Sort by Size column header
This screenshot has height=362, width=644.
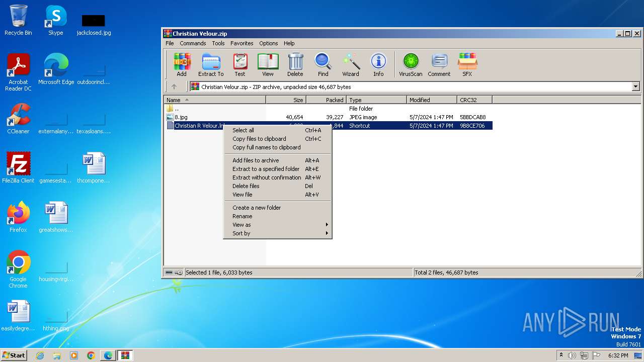point(286,100)
